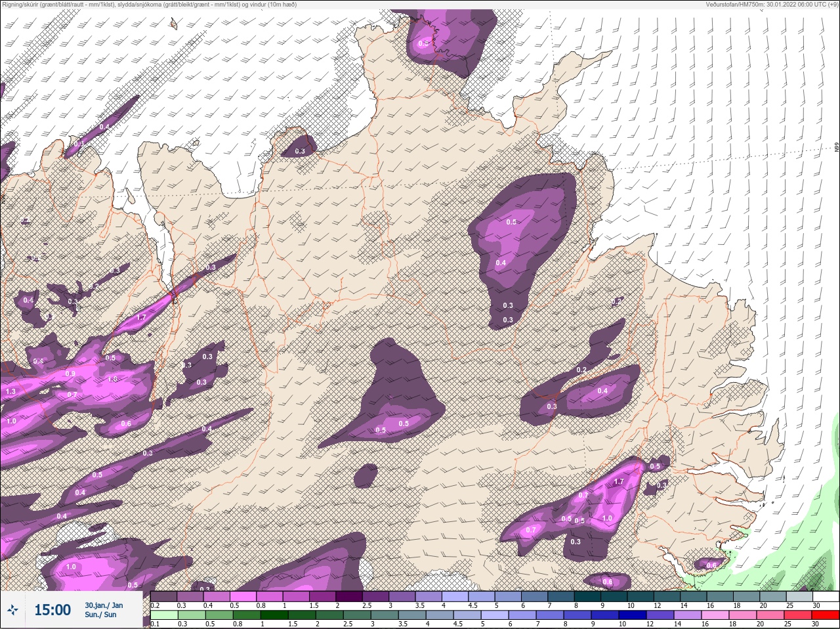The width and height of the screenshot is (840, 629).
Task: Click the 0.3 label on the small northern coast patch
Action: pyautogui.click(x=300, y=152)
